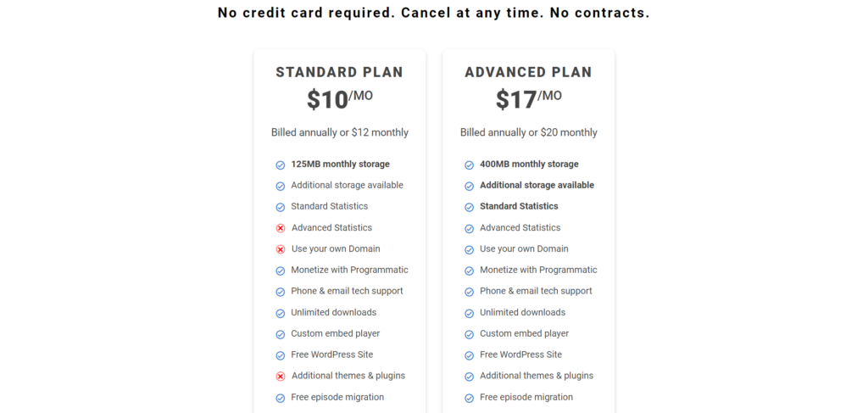Click the red X icon beside Standard plan Advanced Statistics

(x=280, y=228)
